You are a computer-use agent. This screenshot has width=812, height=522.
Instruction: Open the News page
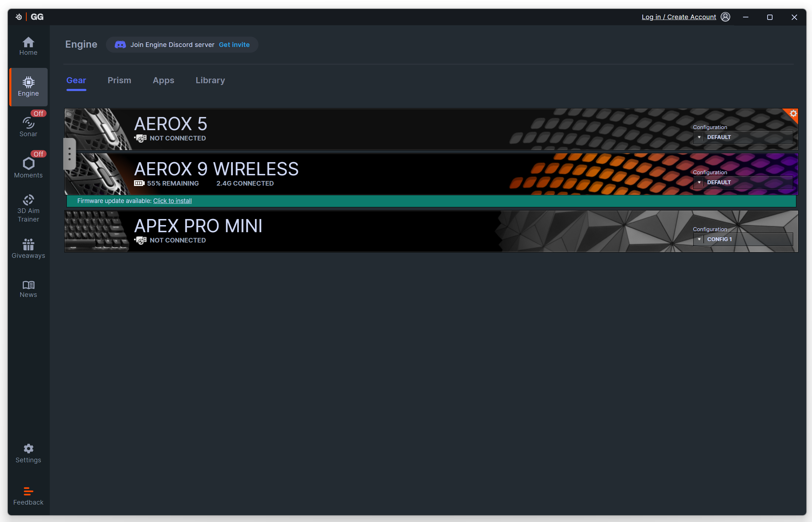[x=28, y=289]
